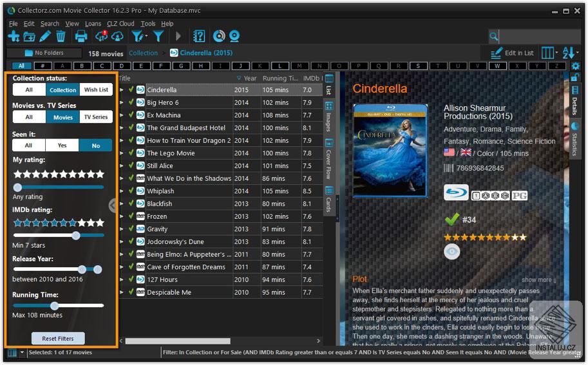Click the unlock icon above the Details tab
The image size is (588, 365).
(x=574, y=77)
